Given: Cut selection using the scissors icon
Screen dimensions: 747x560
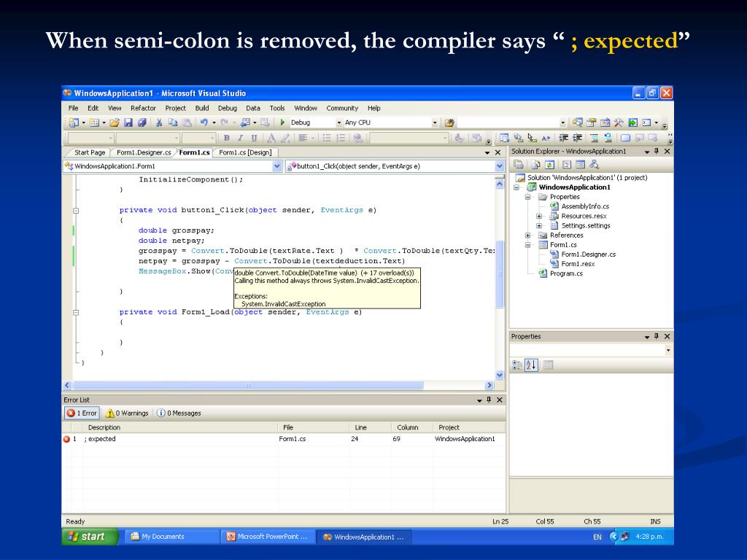Looking at the screenshot, I should click(x=159, y=122).
